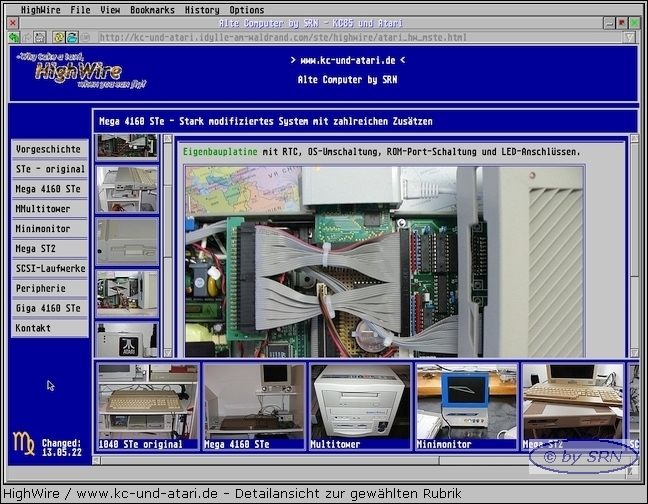Click the 'Mega 4160 STe - Stark modifiziertes System' heading
This screenshot has width=648, height=504.
266,121
